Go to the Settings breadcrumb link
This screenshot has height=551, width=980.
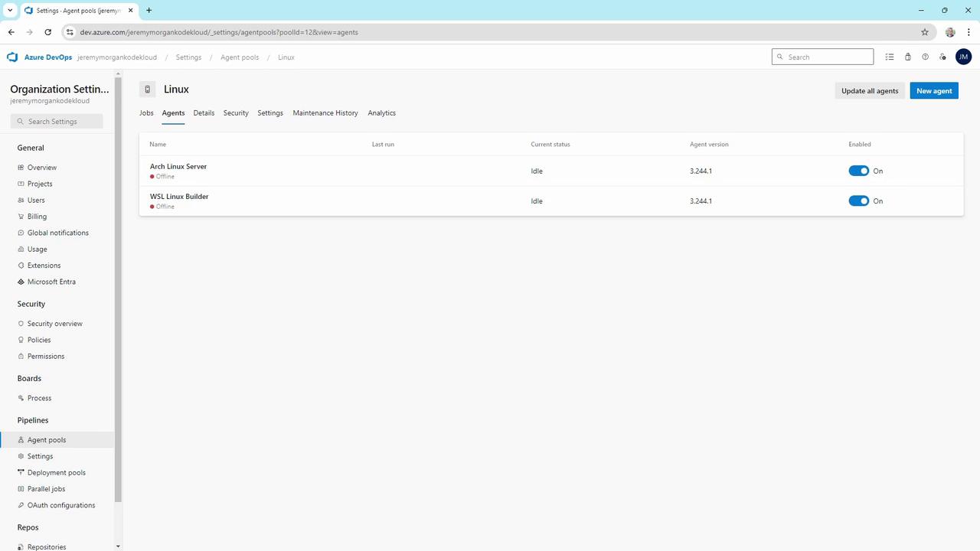click(x=188, y=57)
